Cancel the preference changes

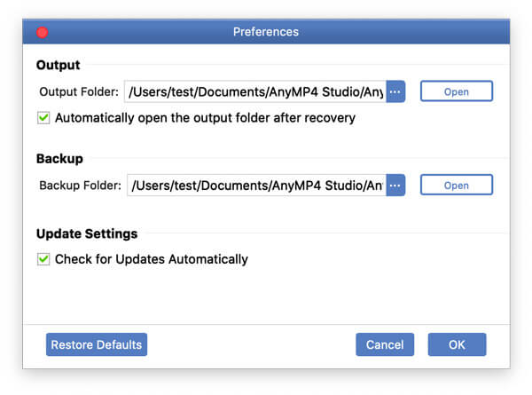coord(385,344)
